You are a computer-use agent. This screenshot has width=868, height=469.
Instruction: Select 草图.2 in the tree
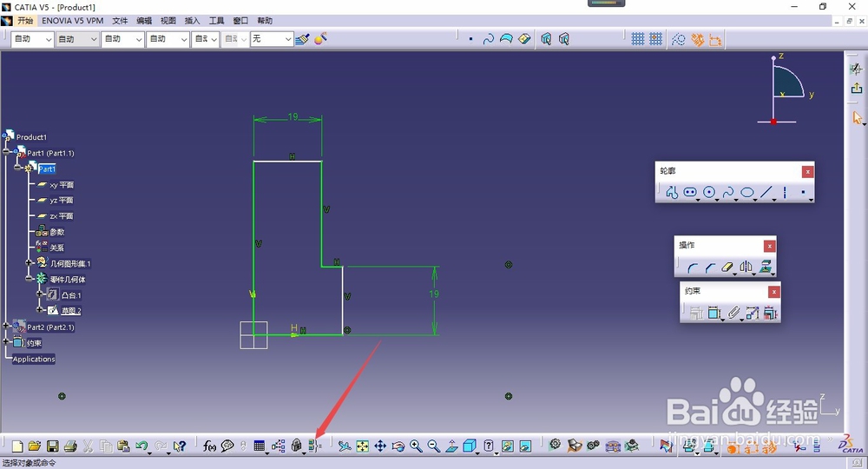[x=71, y=311]
